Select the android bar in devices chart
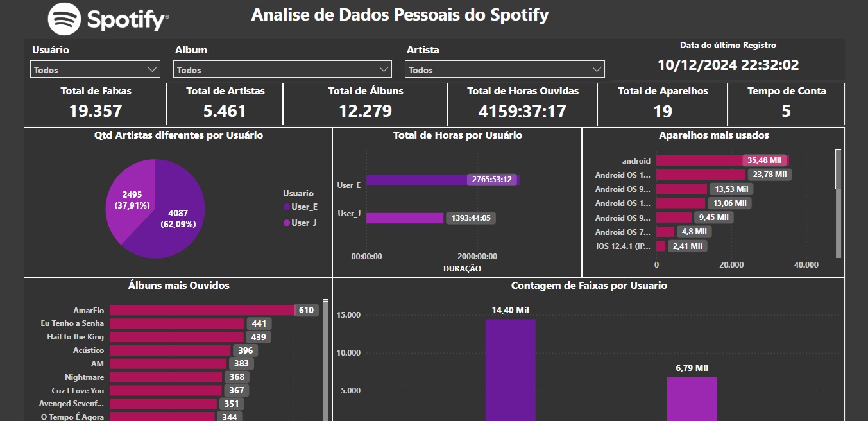Screen dimensions: 868x421 722,160
